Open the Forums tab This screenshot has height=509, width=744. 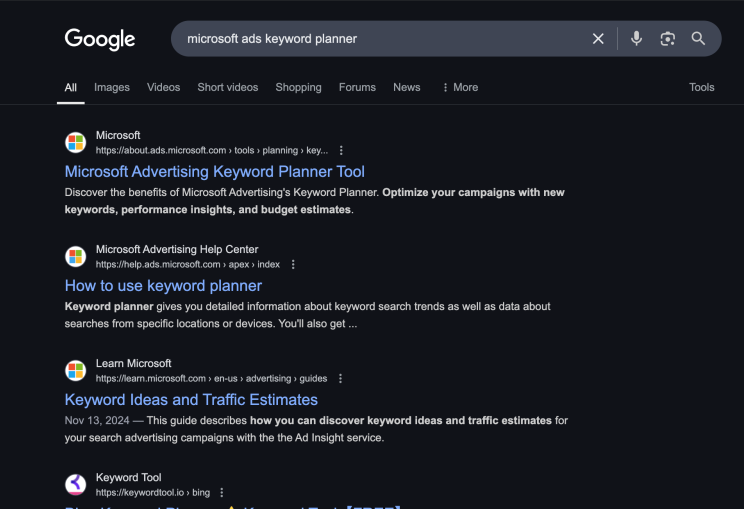357,87
